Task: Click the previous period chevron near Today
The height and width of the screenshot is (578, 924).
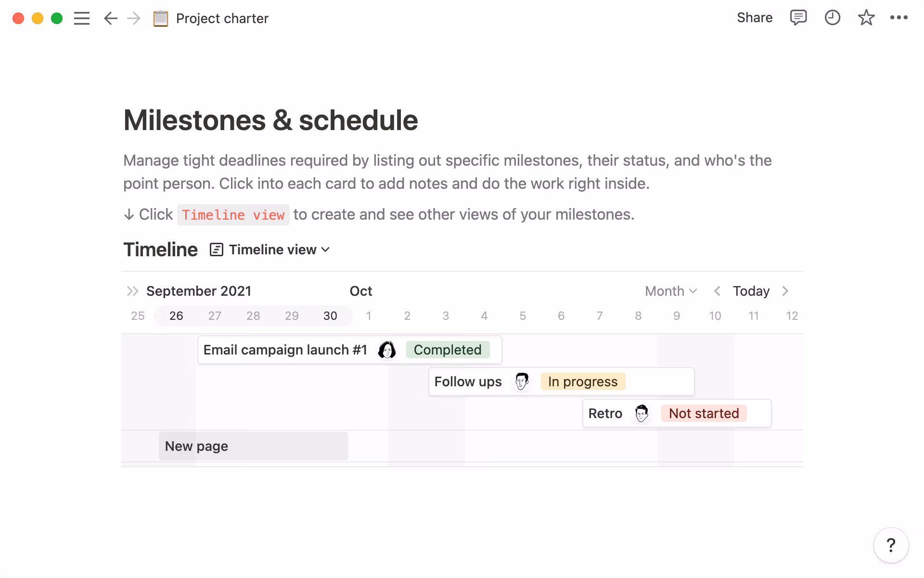Action: point(717,291)
